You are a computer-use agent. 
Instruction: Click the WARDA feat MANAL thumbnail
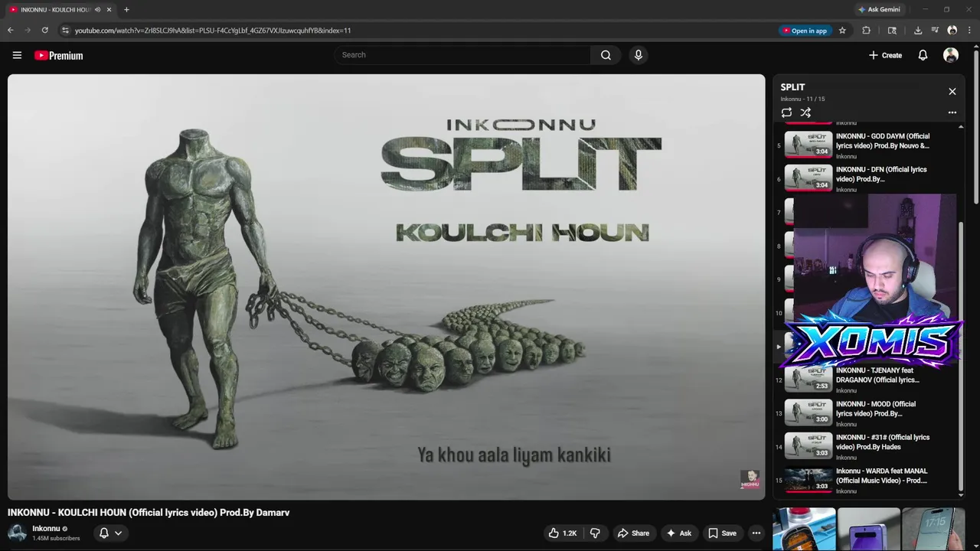(x=808, y=479)
